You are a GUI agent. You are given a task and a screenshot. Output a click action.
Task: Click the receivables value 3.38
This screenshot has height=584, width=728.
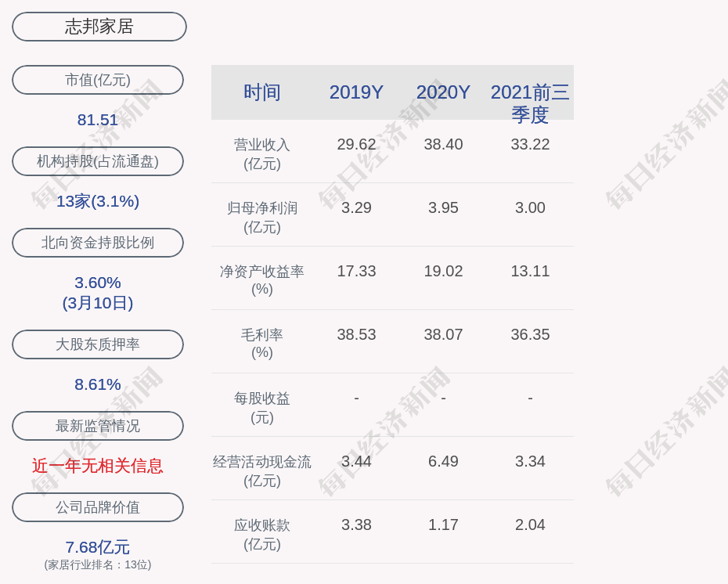point(356,525)
